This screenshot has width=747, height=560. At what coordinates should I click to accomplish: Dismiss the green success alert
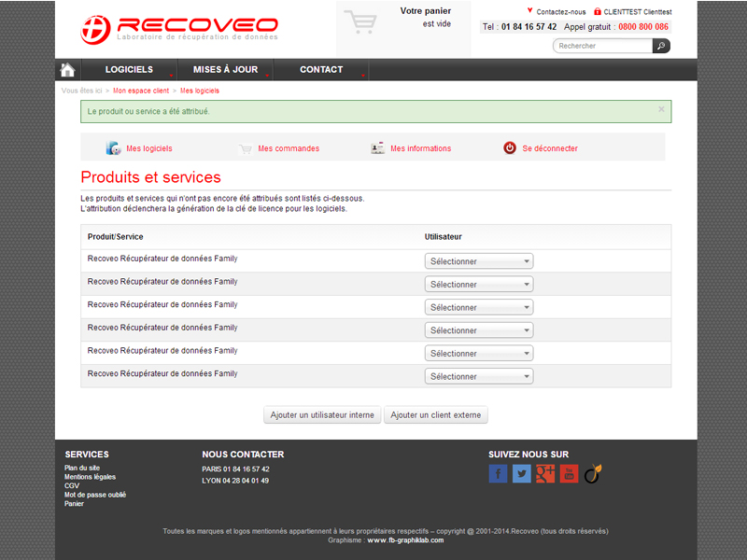661,109
